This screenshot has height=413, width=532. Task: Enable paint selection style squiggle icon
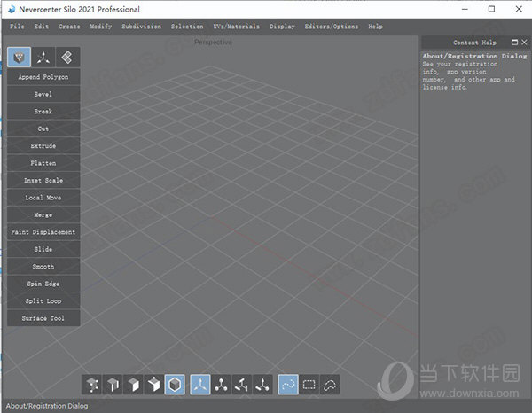(288, 385)
